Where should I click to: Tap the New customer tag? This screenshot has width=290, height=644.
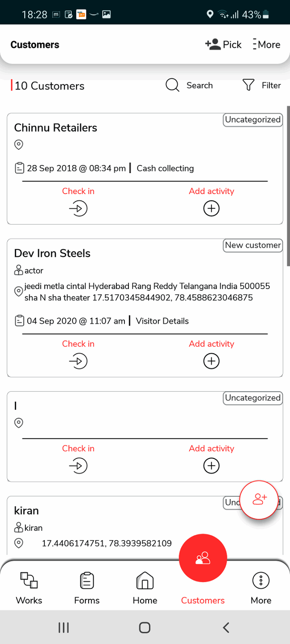(253, 245)
